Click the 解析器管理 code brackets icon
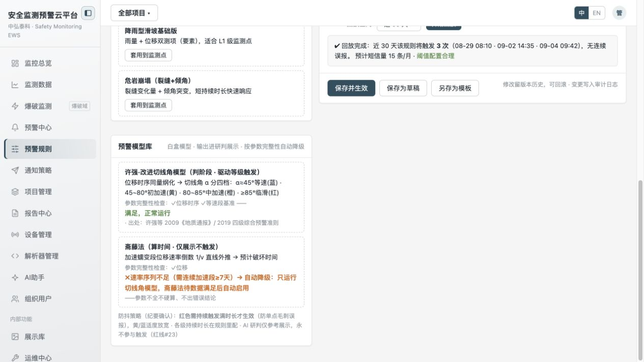The width and height of the screenshot is (644, 362). [x=15, y=256]
